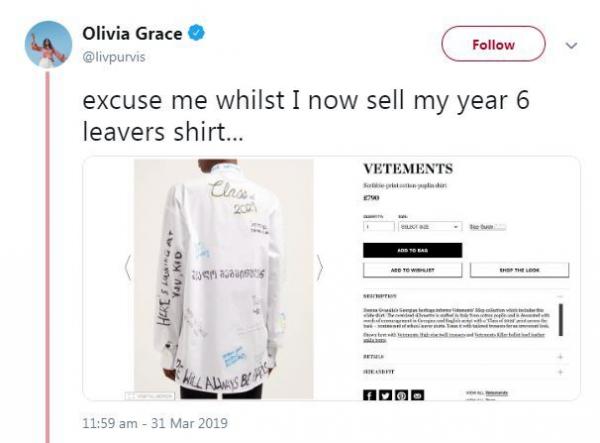
Task: Show previous product image arrow
Action: [x=129, y=267]
